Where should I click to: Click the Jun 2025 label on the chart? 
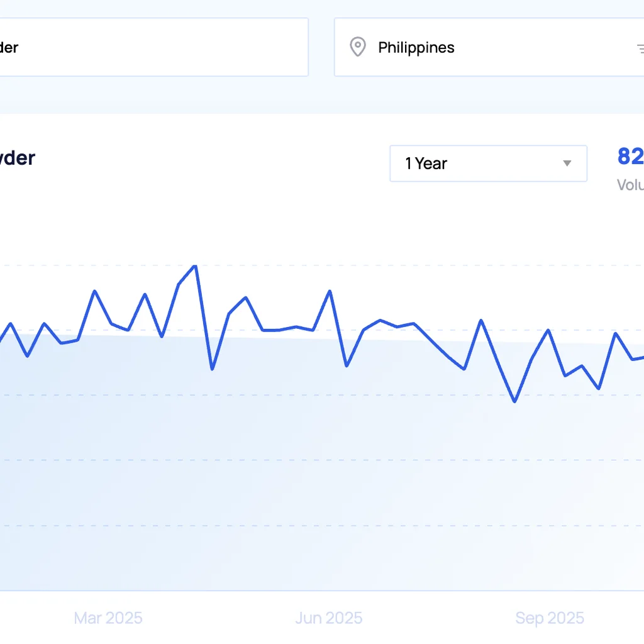click(x=328, y=618)
